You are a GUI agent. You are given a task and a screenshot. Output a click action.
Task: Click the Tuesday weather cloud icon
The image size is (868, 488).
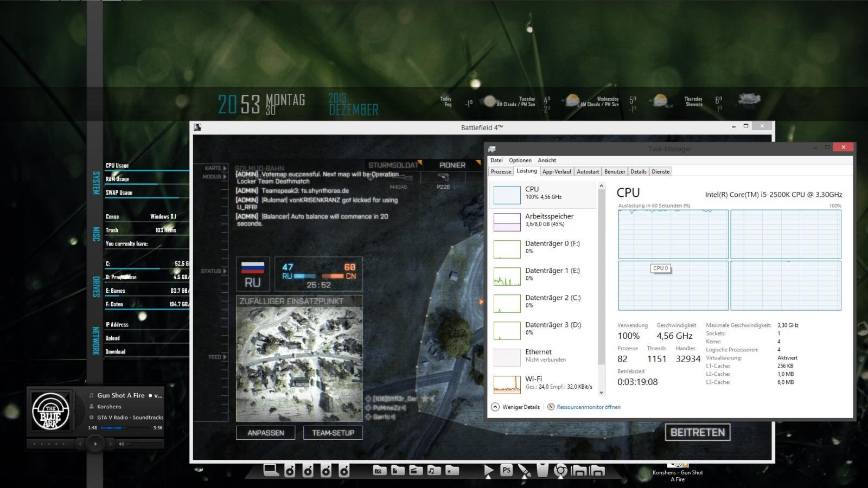click(571, 101)
